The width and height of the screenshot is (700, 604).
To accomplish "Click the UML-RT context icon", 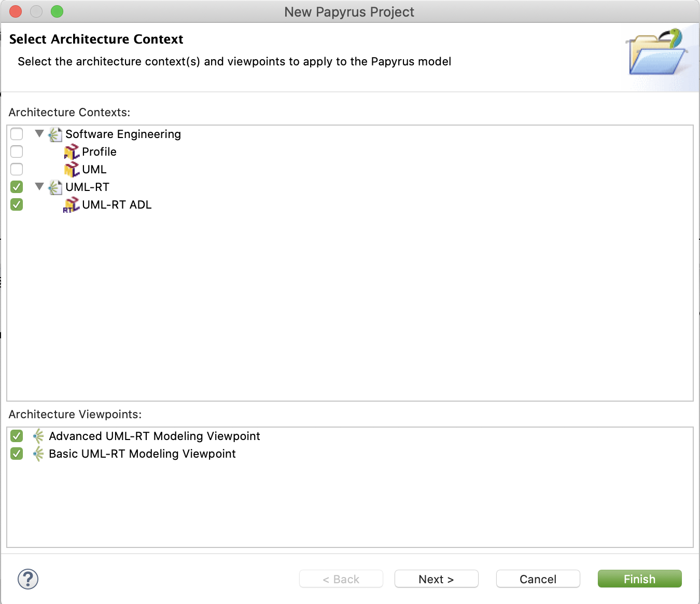I will [55, 187].
